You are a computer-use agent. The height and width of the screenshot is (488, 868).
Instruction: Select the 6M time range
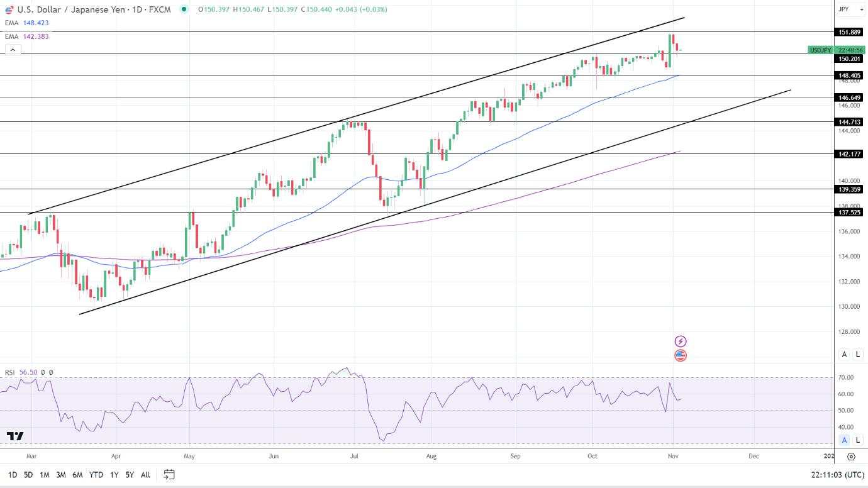[x=77, y=475]
